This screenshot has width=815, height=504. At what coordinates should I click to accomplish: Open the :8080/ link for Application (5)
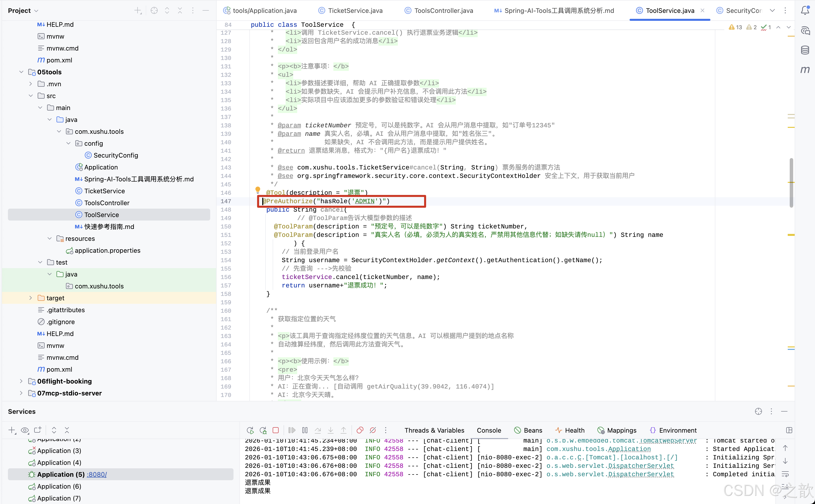97,474
